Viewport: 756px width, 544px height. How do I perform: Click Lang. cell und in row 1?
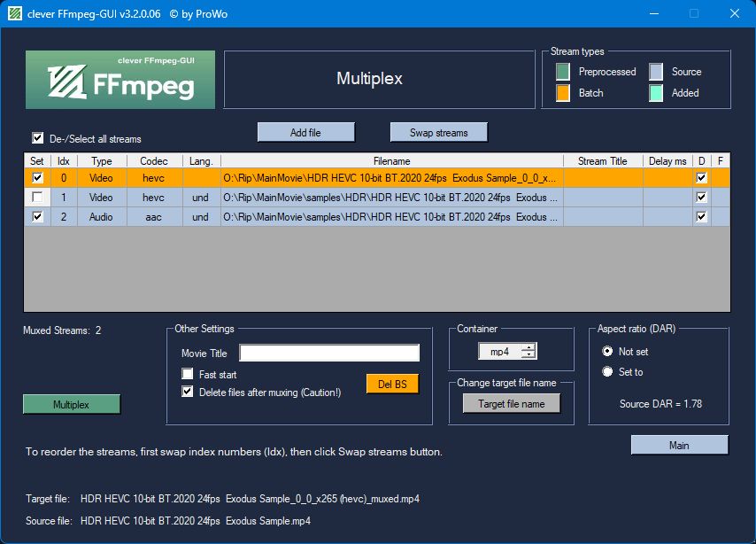click(x=201, y=197)
